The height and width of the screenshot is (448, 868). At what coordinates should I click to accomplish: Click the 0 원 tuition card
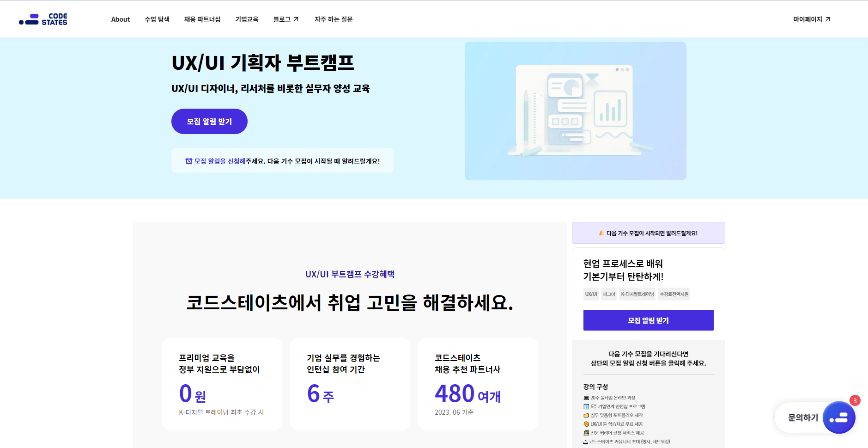pos(222,384)
